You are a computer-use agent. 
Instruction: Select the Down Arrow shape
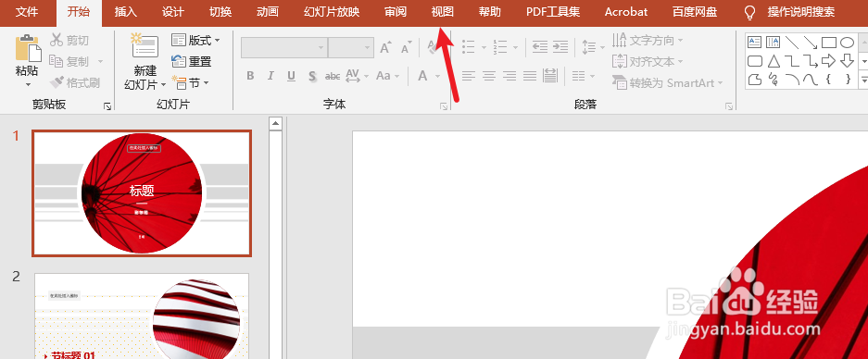click(x=847, y=60)
